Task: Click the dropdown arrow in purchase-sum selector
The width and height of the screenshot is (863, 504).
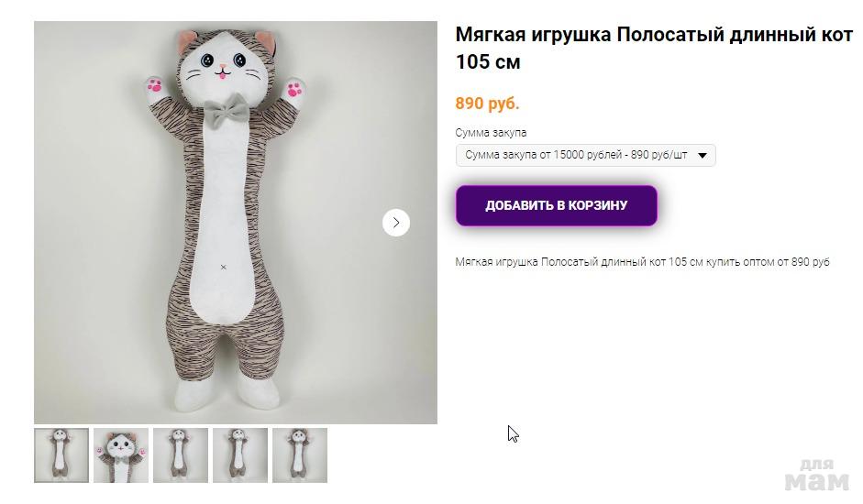Action: click(703, 156)
